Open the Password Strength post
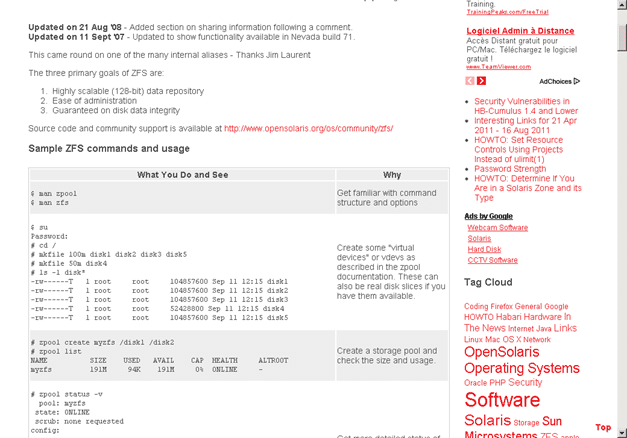This screenshot has height=438, width=627. (x=510, y=169)
